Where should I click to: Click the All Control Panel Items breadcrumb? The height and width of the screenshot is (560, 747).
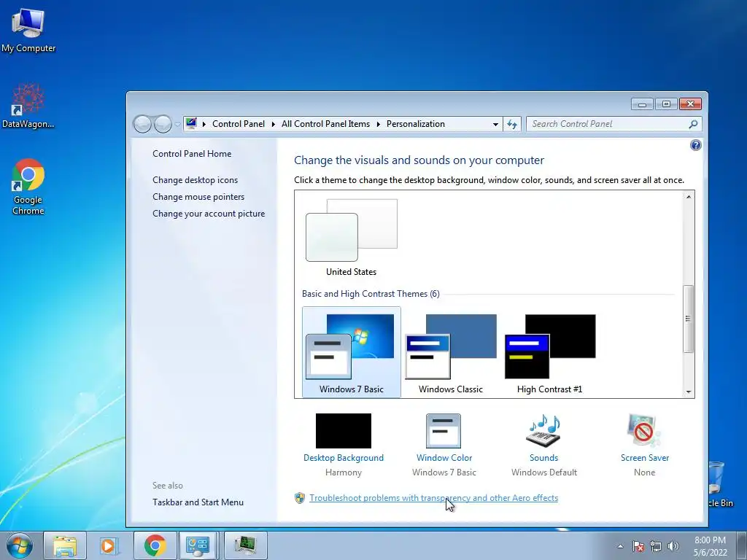325,124
